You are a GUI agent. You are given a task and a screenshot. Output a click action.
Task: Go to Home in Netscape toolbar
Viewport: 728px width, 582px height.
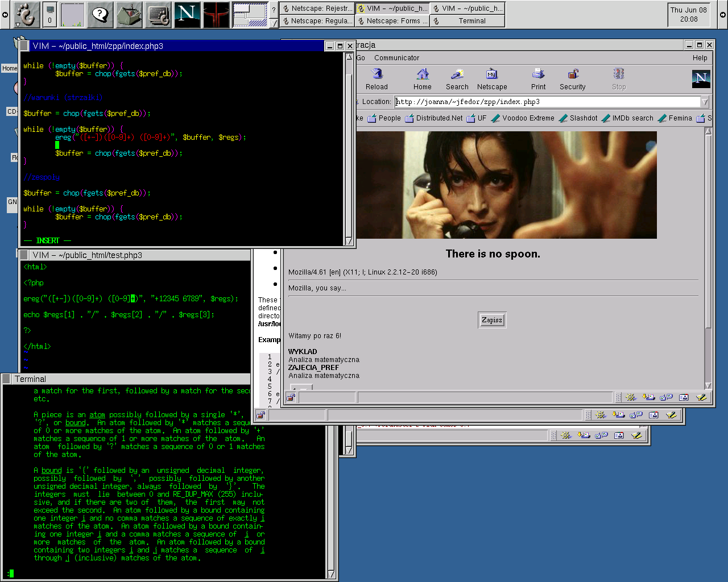point(422,79)
